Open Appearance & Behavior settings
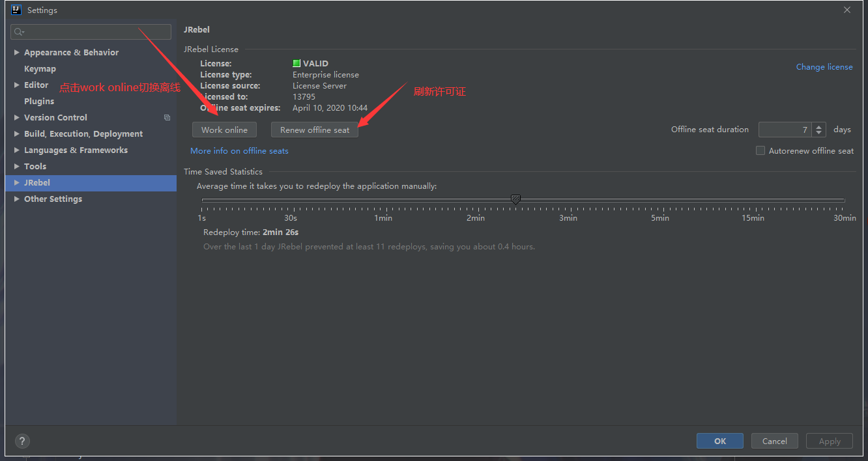868x461 pixels. [x=72, y=53]
